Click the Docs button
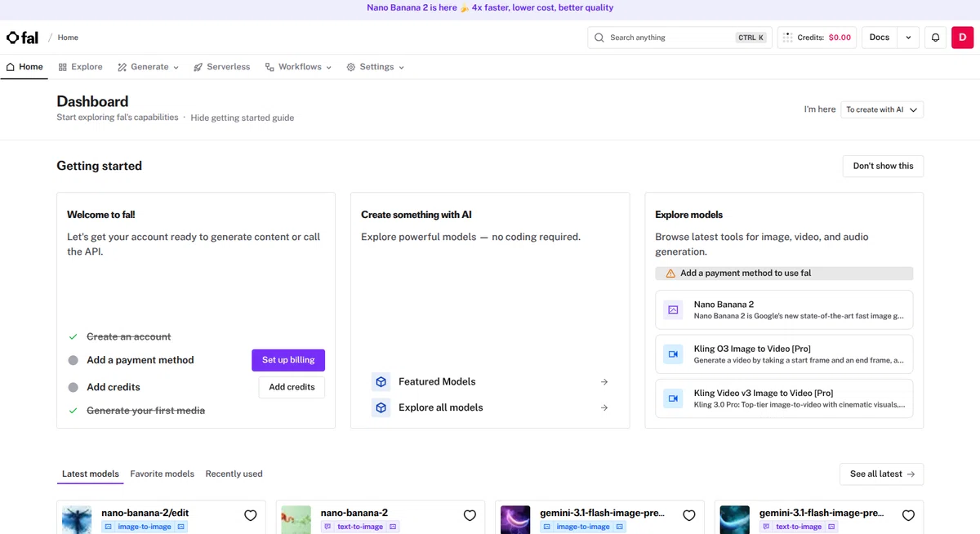 tap(880, 38)
